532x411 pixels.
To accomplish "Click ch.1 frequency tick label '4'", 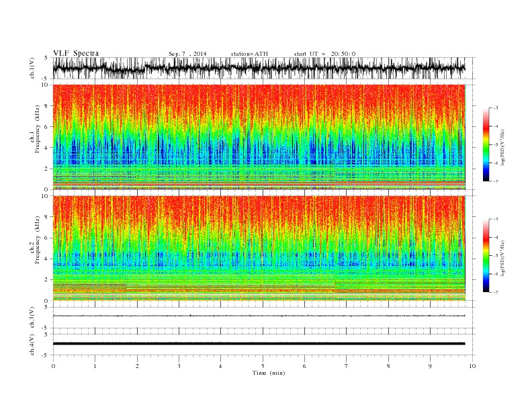I will [x=47, y=148].
